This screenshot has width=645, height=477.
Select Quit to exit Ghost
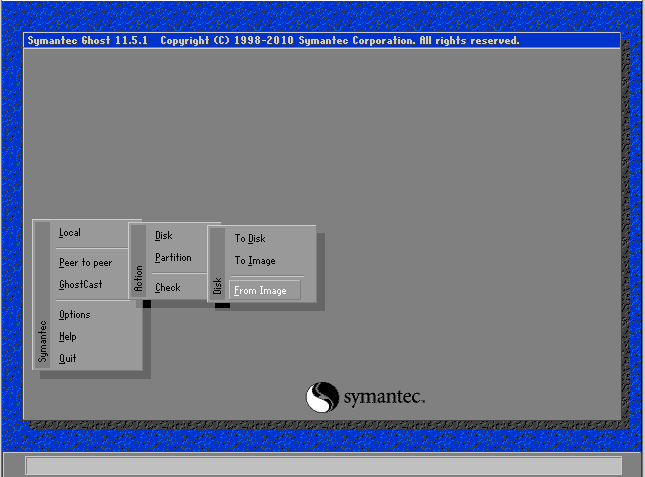67,359
